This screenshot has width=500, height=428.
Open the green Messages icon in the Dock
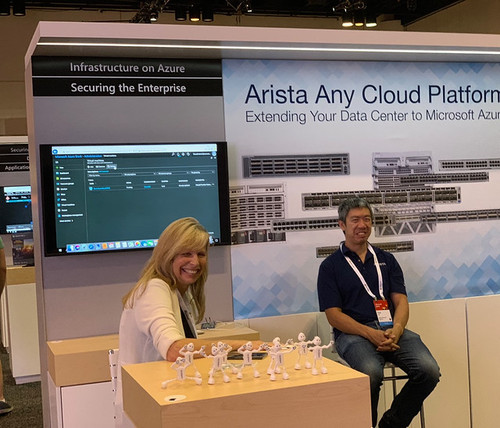150,243
